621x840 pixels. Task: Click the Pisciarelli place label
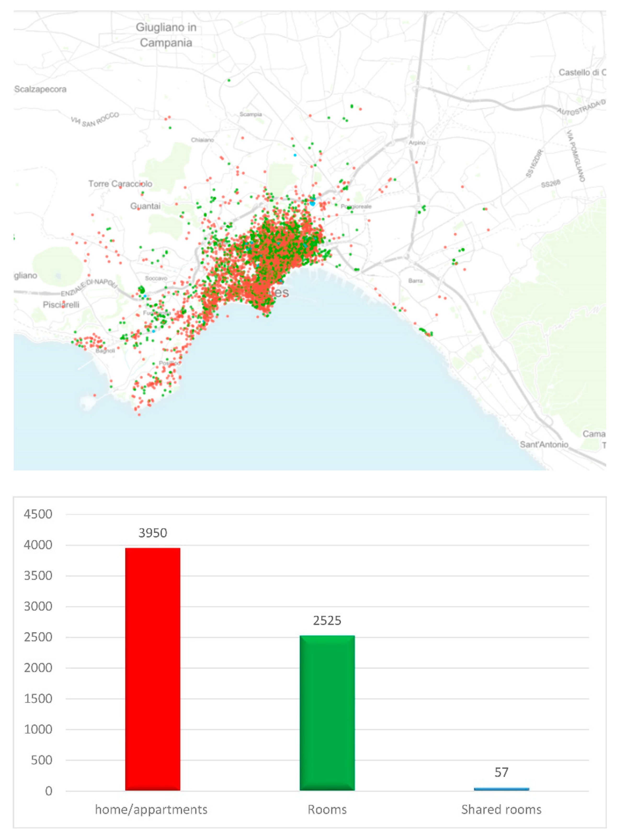[61, 304]
